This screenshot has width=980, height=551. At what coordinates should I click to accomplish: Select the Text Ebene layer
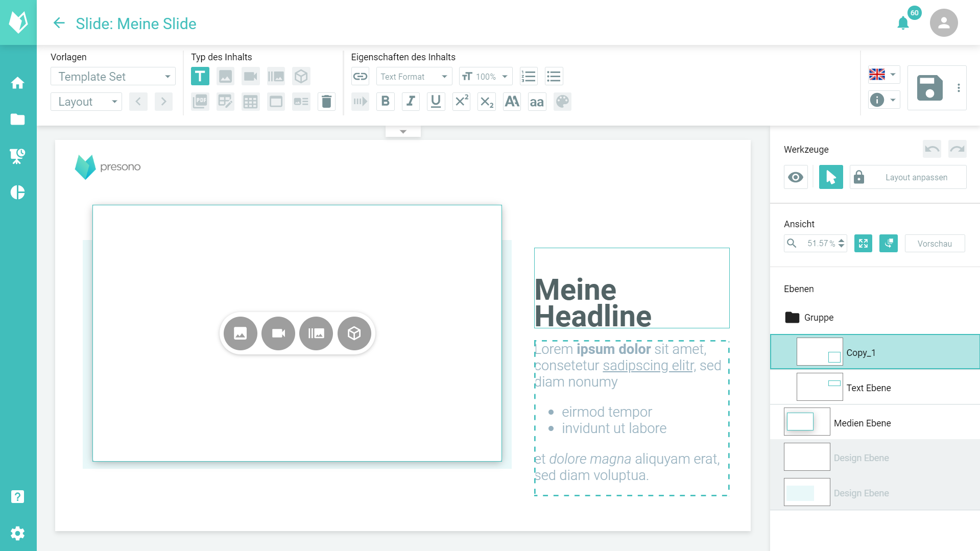[875, 387]
